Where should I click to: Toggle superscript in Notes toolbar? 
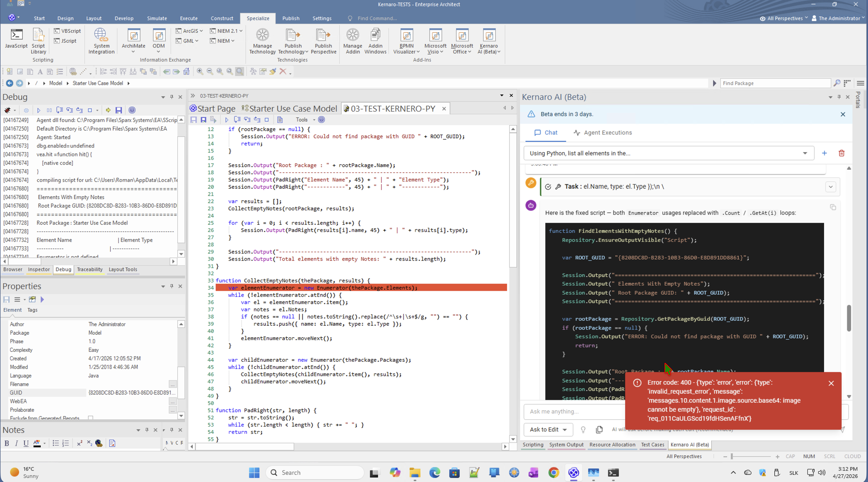click(x=80, y=443)
